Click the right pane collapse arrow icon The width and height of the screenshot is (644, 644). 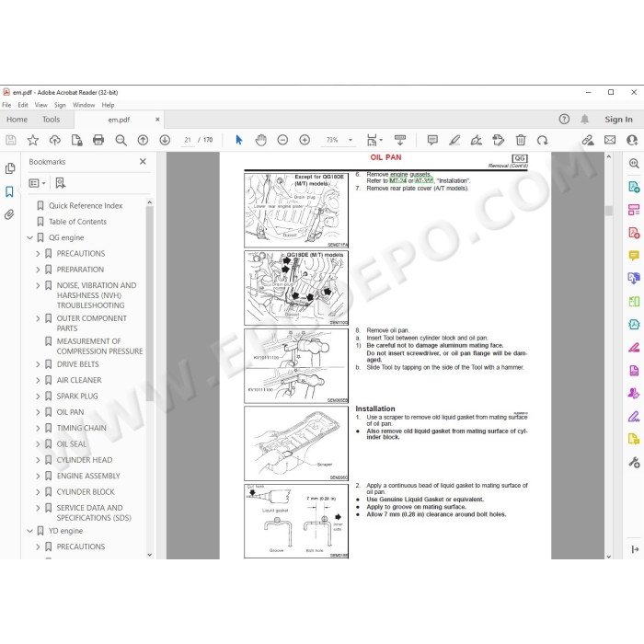[635, 549]
